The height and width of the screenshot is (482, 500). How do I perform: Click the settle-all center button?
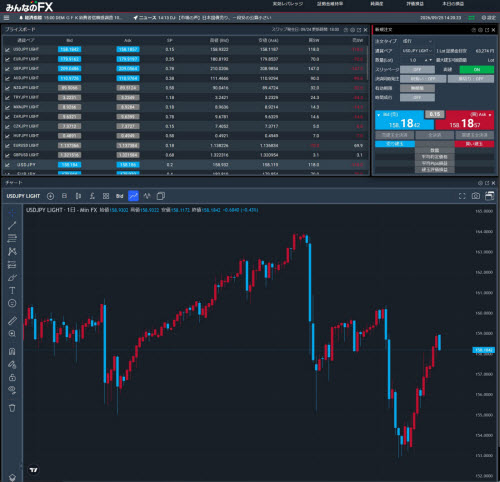[x=435, y=135]
